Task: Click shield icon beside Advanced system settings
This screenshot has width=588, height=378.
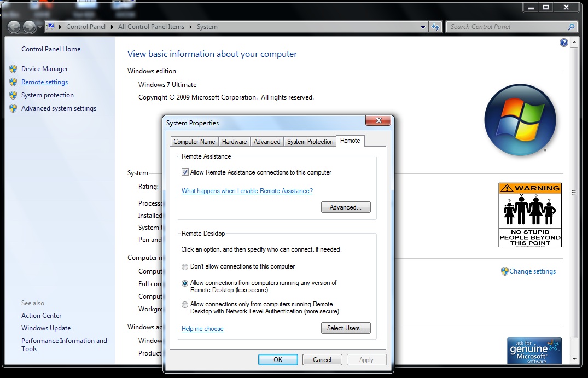Action: [x=13, y=108]
